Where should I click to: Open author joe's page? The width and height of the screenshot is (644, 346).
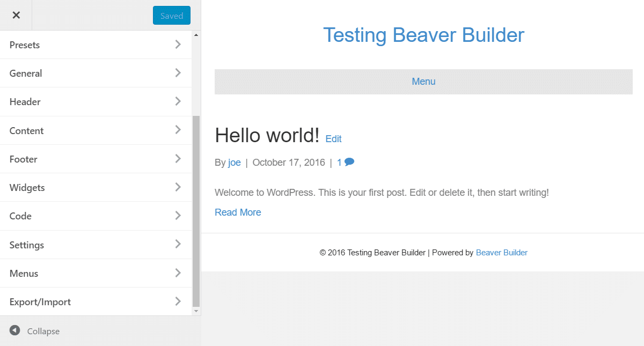235,163
